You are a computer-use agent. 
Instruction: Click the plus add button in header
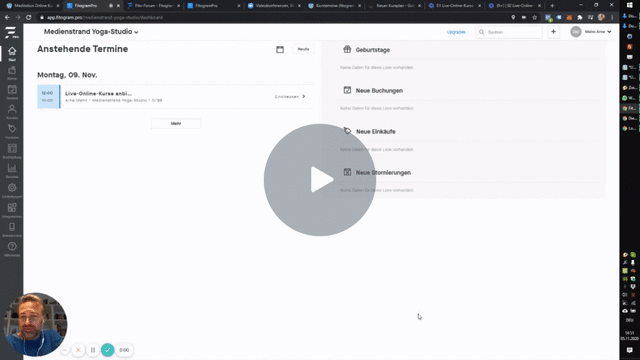553,32
